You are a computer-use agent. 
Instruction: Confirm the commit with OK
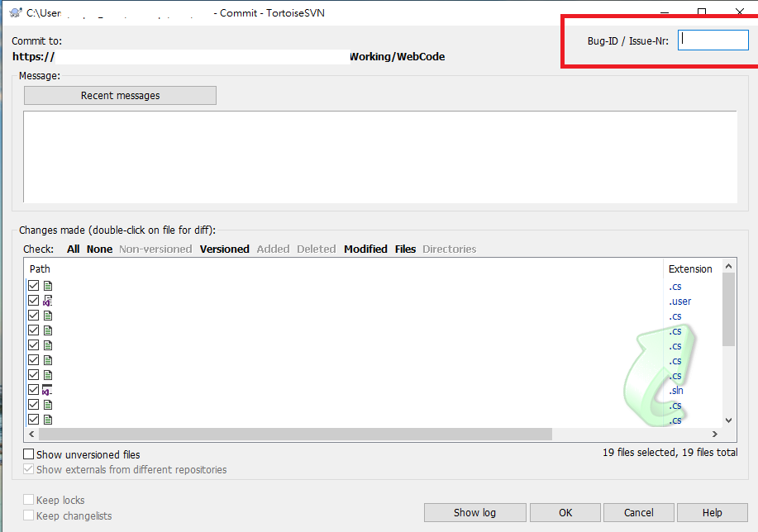[x=565, y=512]
